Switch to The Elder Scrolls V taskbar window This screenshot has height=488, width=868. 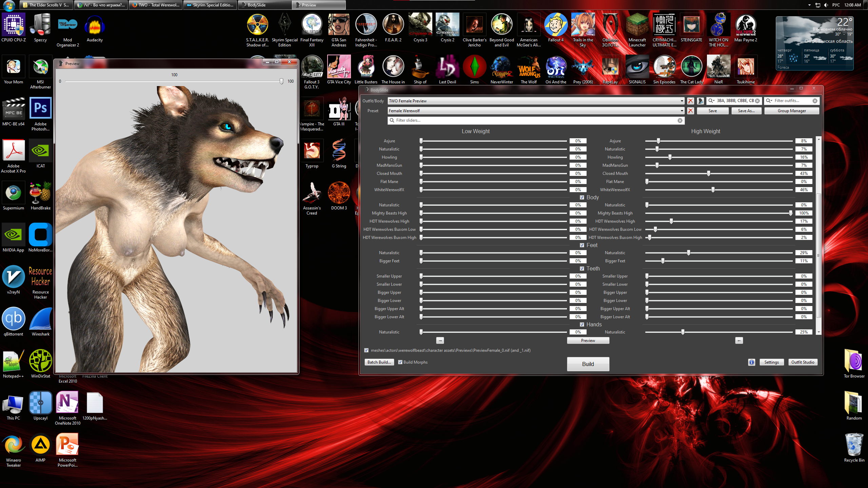point(46,5)
